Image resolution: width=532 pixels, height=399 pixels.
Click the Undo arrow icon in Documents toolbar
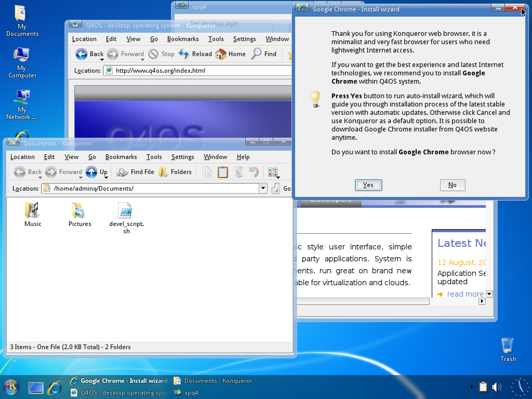pyautogui.click(x=254, y=172)
